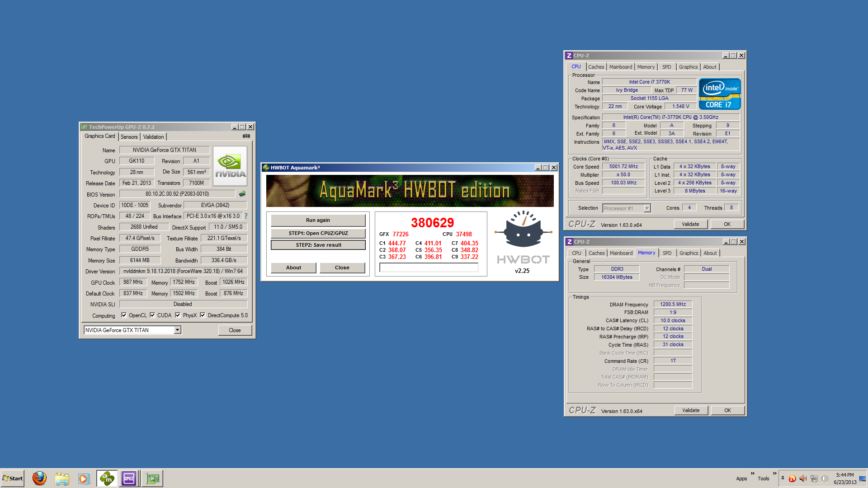Viewport: 868px width, 488px height.
Task: Click the upper CPU-Z title bar icon
Action: (x=569, y=56)
